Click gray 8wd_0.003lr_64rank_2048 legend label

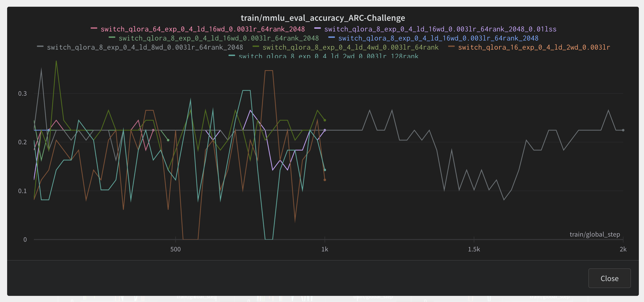tap(145, 47)
